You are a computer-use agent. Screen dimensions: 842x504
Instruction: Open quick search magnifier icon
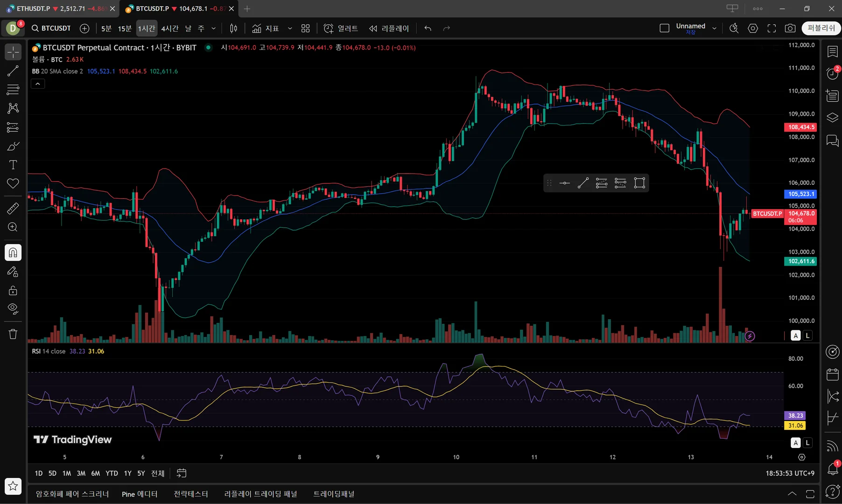click(x=734, y=28)
